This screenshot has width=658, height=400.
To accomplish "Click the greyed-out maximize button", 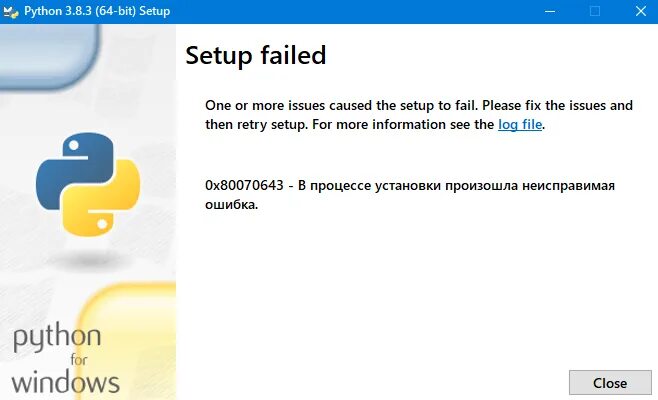I will (x=595, y=11).
